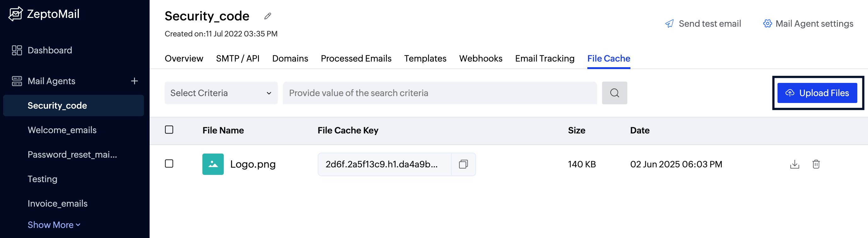Copy the File Cache Key
The height and width of the screenshot is (238, 868).
click(463, 164)
